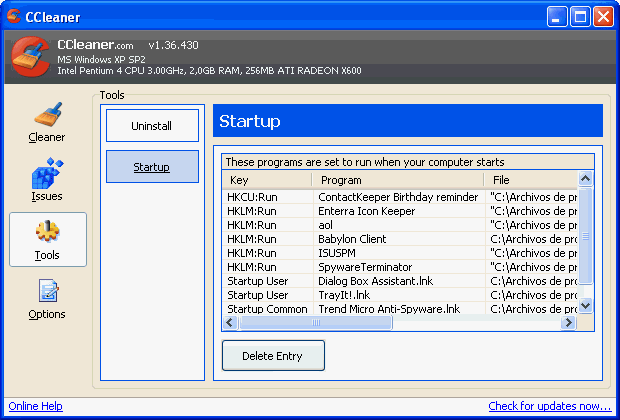Select the Dialog Box Assistant.lnk entry
Screen dimensions: 620x420
point(376,281)
